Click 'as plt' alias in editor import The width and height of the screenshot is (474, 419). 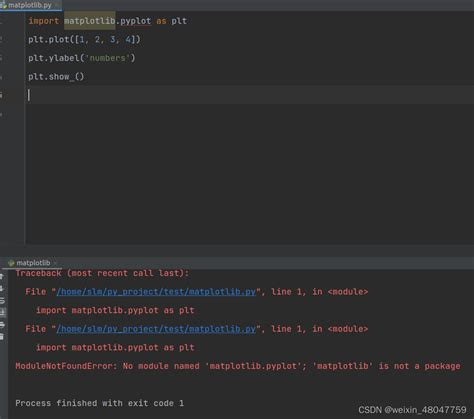[171, 21]
